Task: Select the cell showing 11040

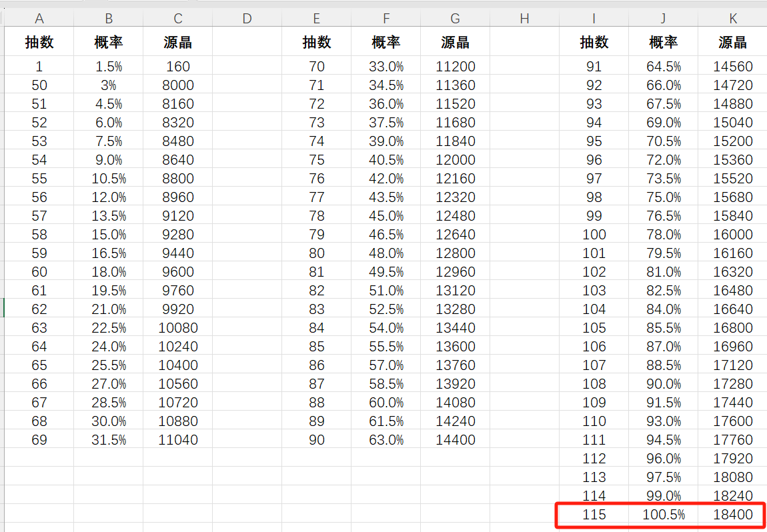Action: coord(178,439)
